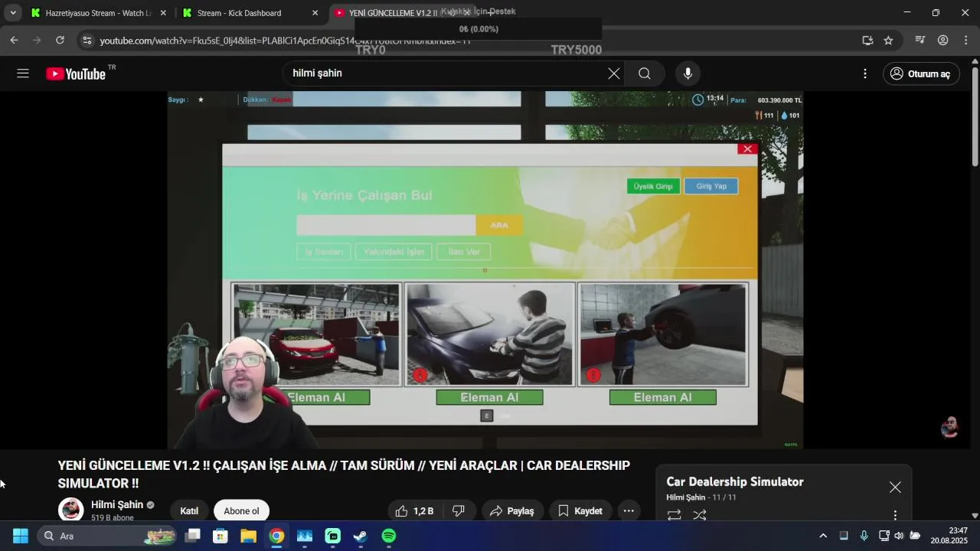Screen dimensions: 980x551
Task: Bookmark this page with the star
Action: (x=888, y=40)
